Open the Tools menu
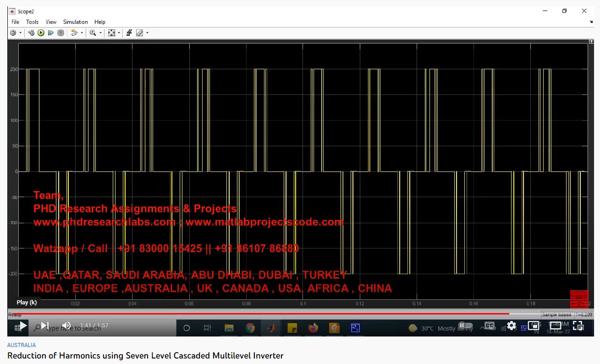The height and width of the screenshot is (364, 600). (32, 22)
